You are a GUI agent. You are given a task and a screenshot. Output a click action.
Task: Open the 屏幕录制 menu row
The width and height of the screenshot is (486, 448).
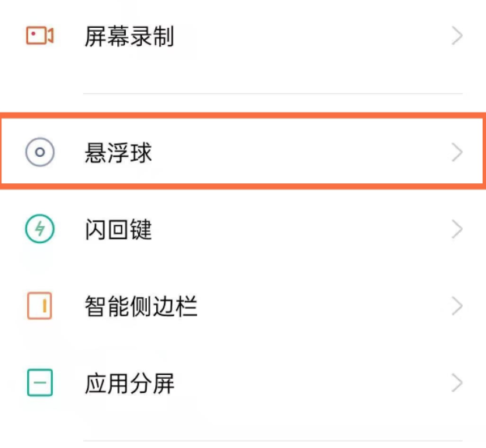pos(272,36)
